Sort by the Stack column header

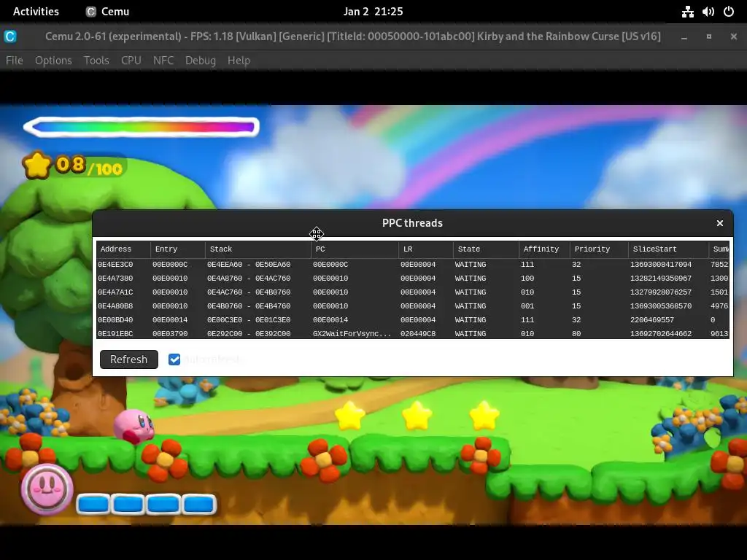pyautogui.click(x=258, y=249)
